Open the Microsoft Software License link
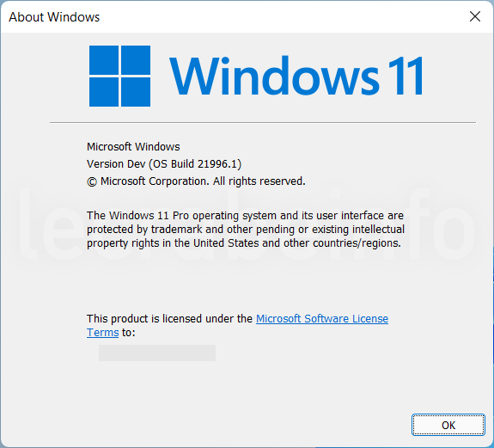 pos(322,318)
